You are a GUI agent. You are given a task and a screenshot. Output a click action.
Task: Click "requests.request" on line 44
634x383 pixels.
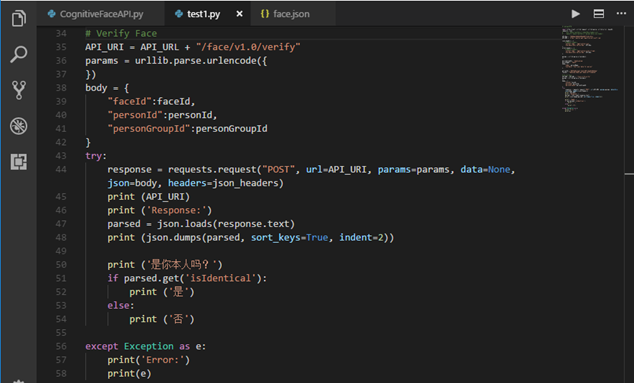(212, 169)
